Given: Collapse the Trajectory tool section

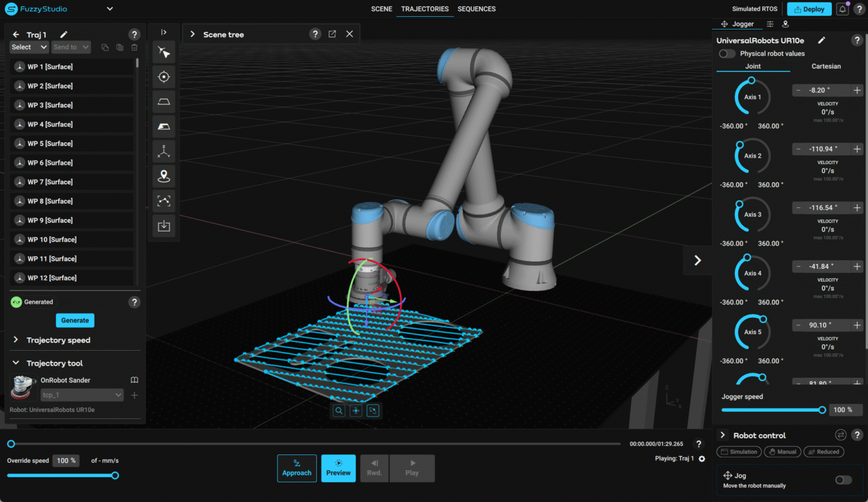Looking at the screenshot, I should [15, 363].
